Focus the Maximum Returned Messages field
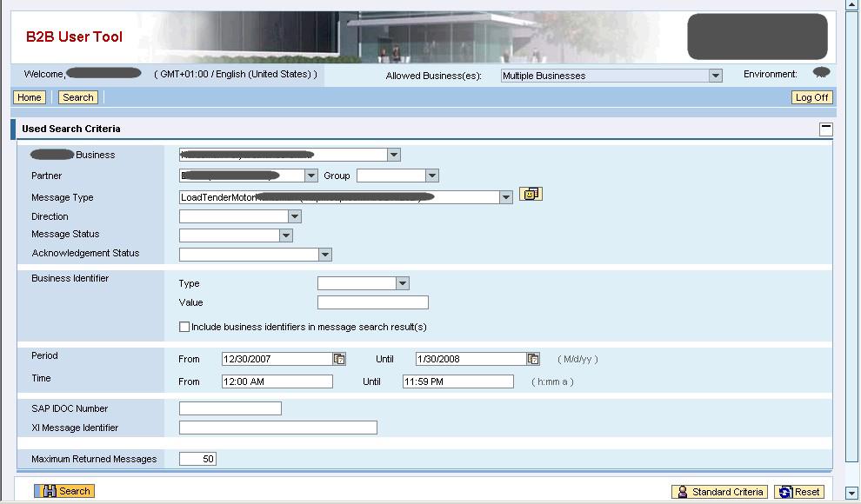Screen dimensions: 861x504 click(x=197, y=459)
